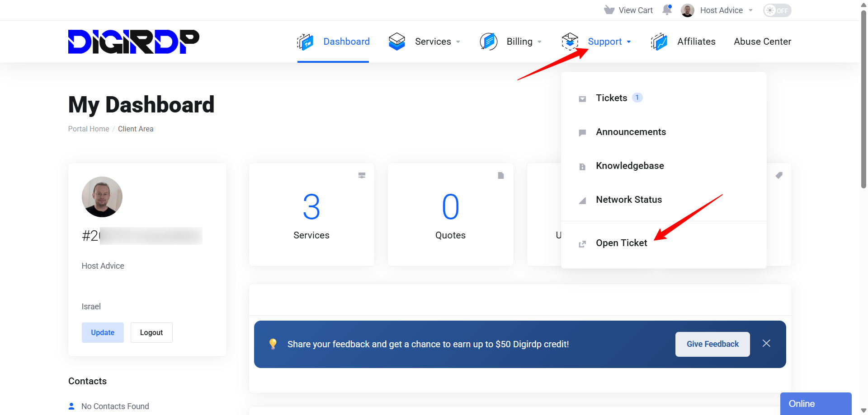Click the Support nav icon
Screen dimensions: 868x415
[570, 42]
